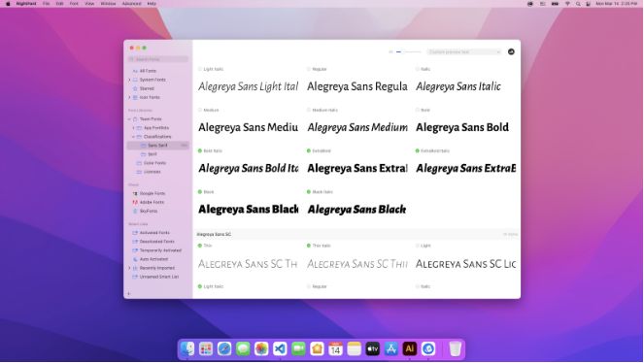Open the Font menu
Image resolution: width=644 pixels, height=363 pixels.
pos(74,4)
